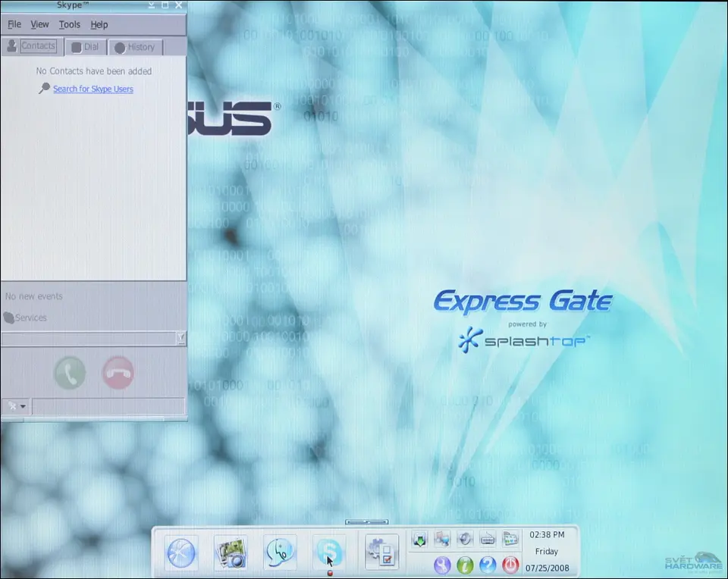The image size is (728, 579).
Task: Expand the Skype status dropdown
Action: point(17,406)
